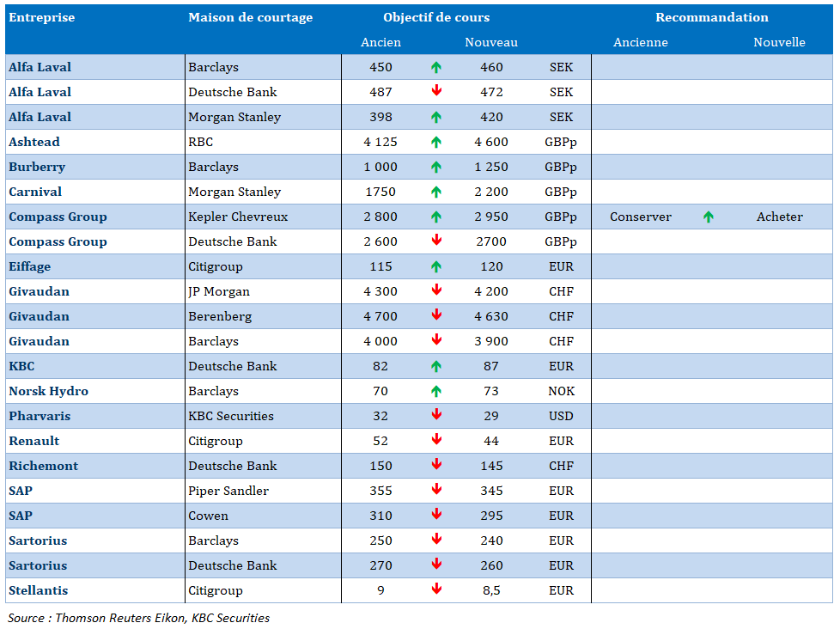
Task: Click the Acheter recommendation cell
Action: [x=779, y=217]
